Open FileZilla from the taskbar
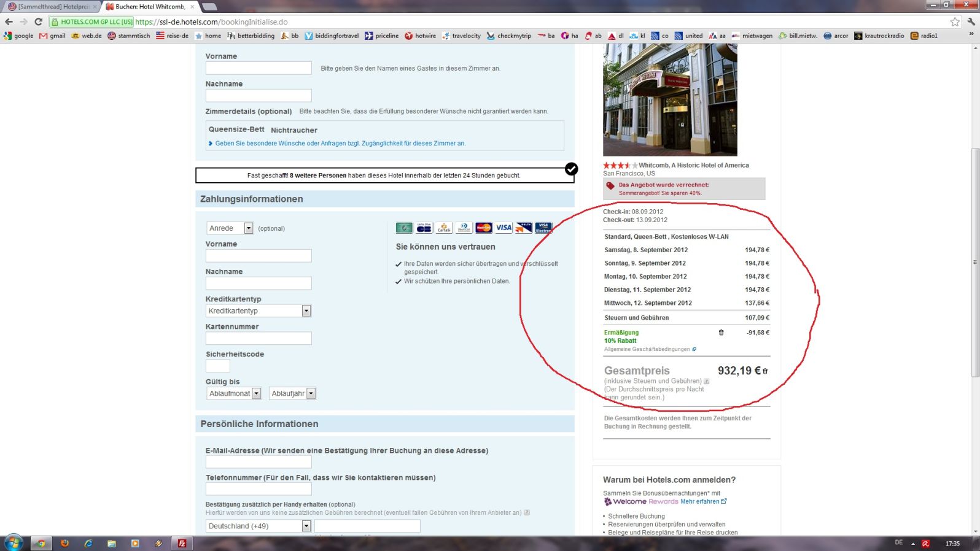The width and height of the screenshot is (980, 551). point(182,543)
